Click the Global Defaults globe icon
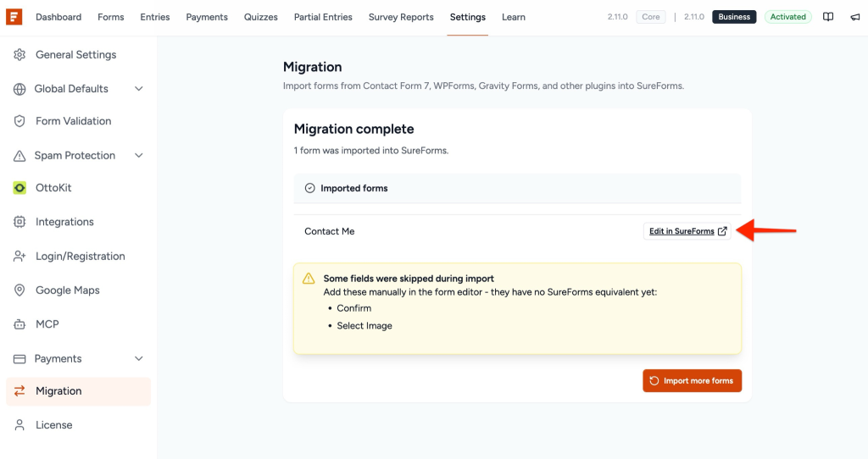 [19, 89]
